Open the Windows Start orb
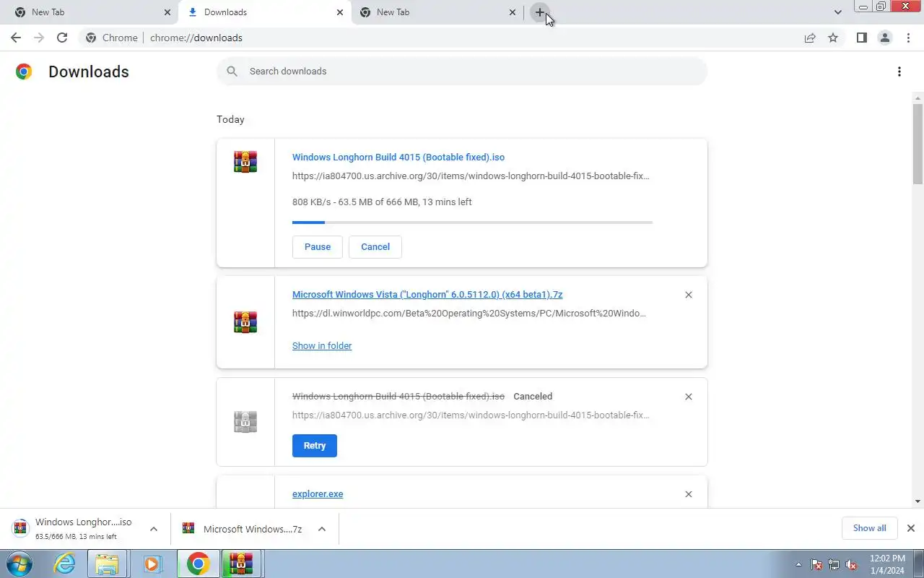 (19, 564)
